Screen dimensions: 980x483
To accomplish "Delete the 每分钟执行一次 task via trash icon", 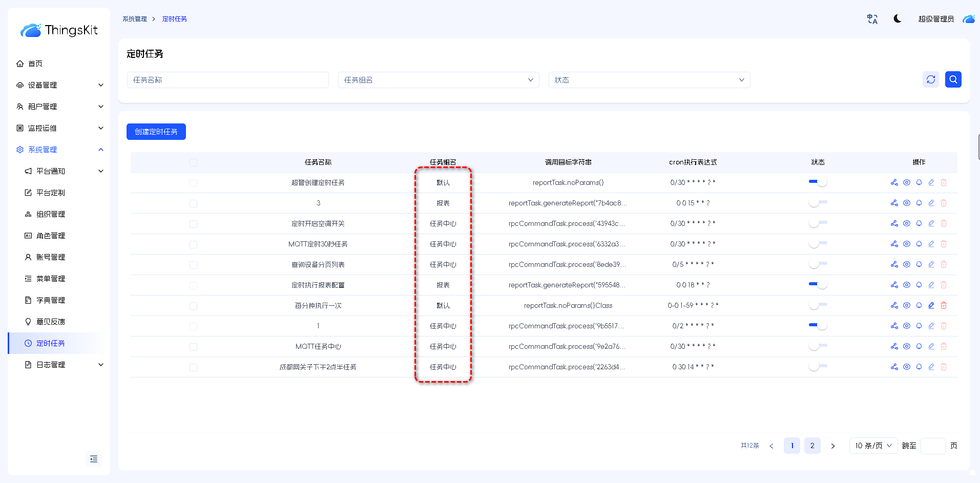I will [944, 305].
